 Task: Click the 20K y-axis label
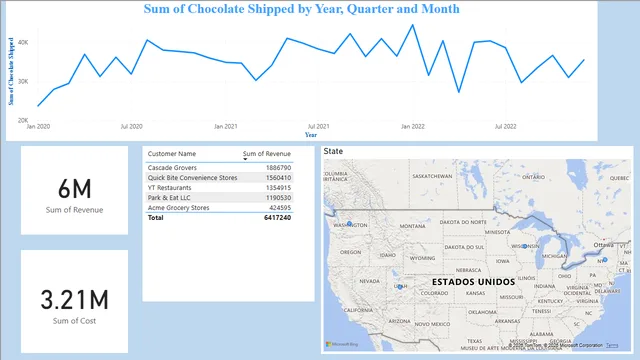pos(23,120)
